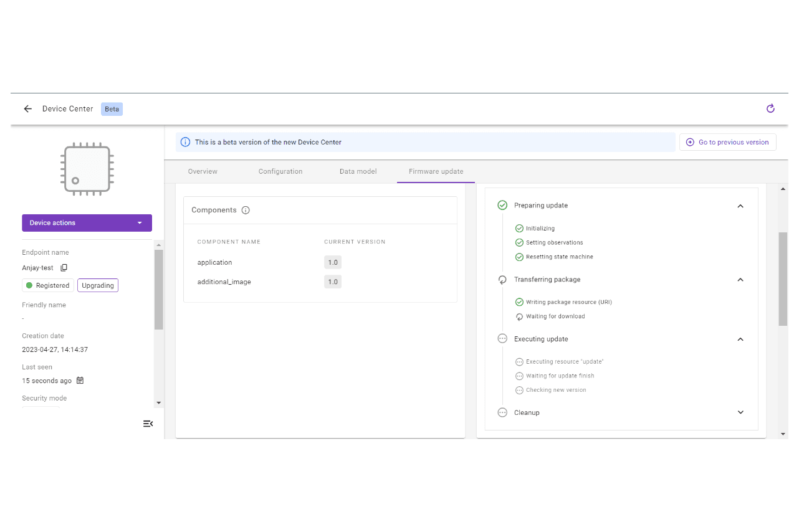Click the refresh icon at top right

coord(770,108)
